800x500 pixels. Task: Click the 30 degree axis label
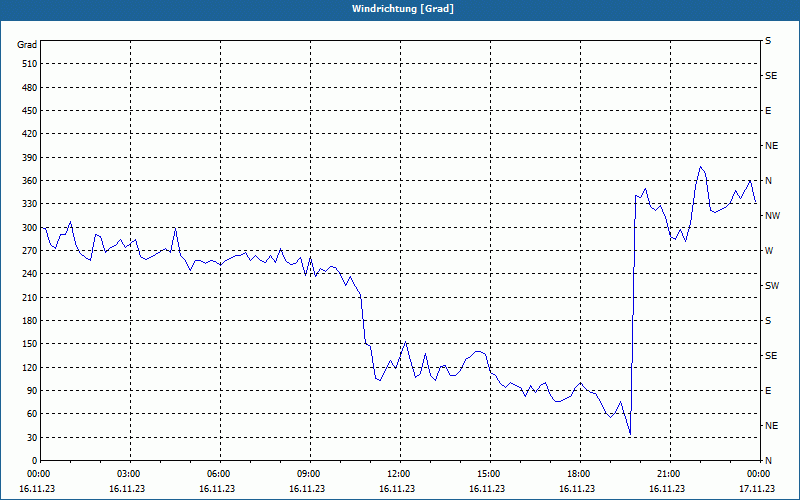[32, 437]
